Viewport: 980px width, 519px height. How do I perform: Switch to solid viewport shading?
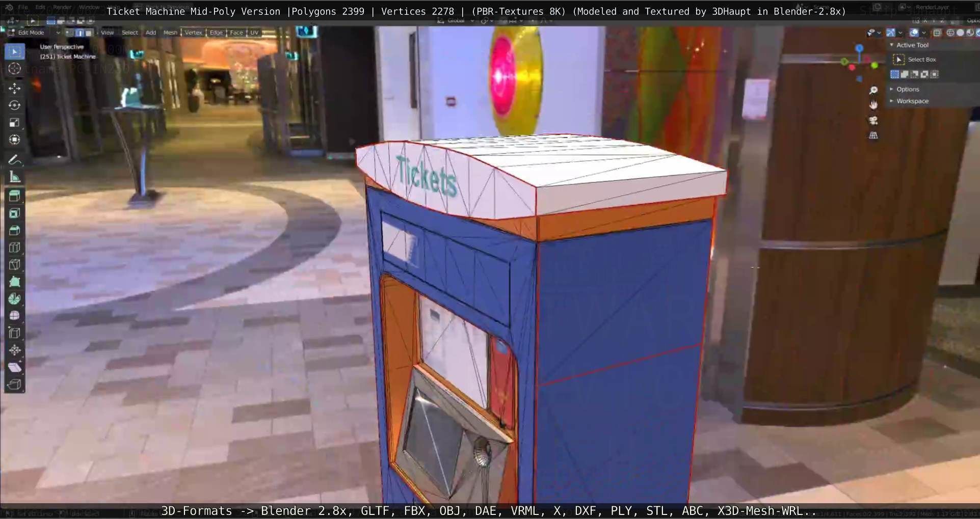[960, 33]
